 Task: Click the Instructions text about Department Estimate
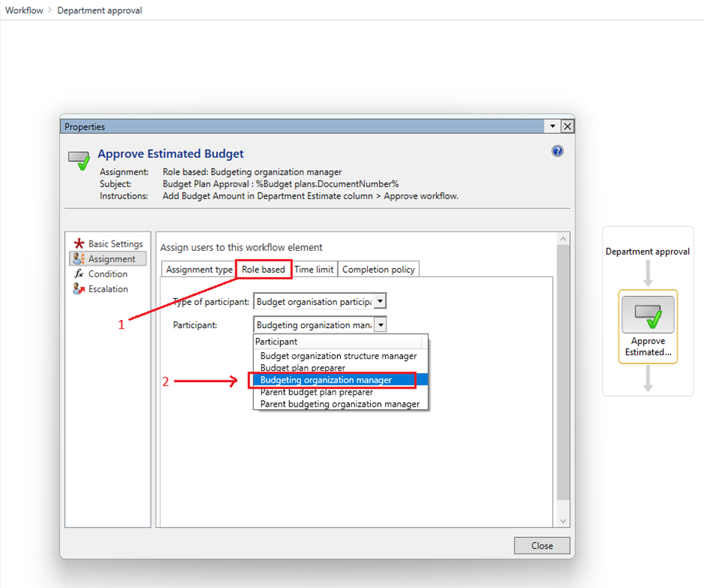(x=310, y=196)
